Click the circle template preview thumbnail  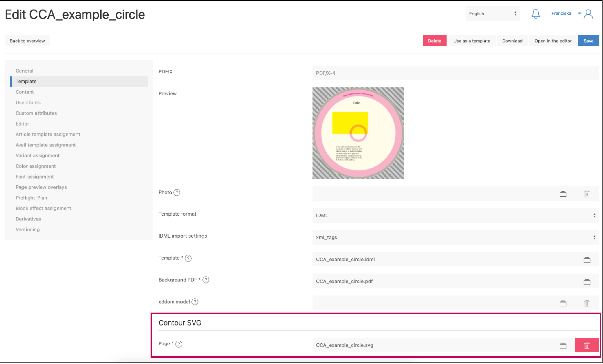pos(358,133)
